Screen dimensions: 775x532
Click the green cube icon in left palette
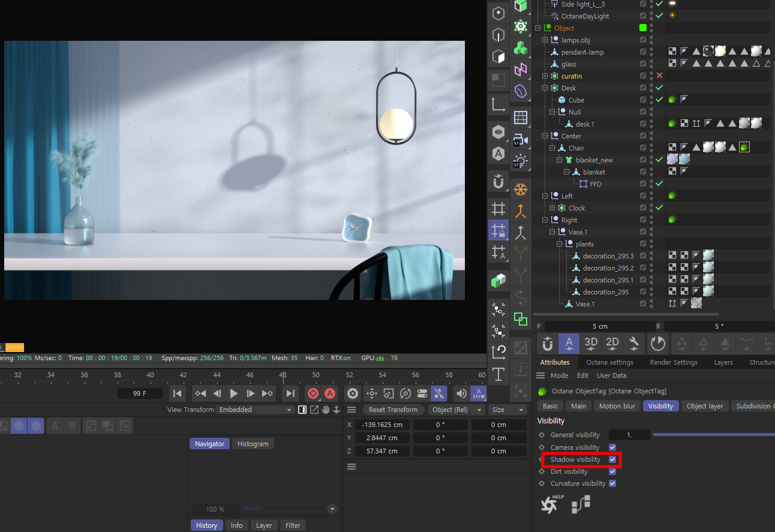tap(498, 279)
